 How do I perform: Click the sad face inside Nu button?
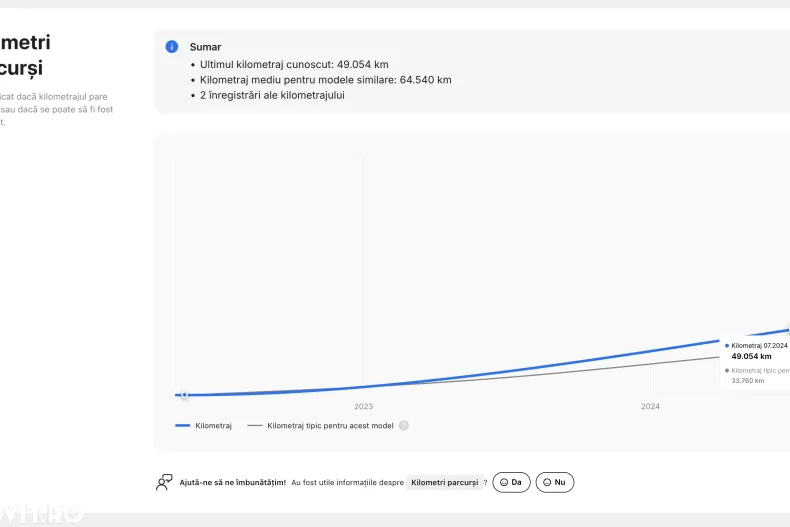(547, 482)
